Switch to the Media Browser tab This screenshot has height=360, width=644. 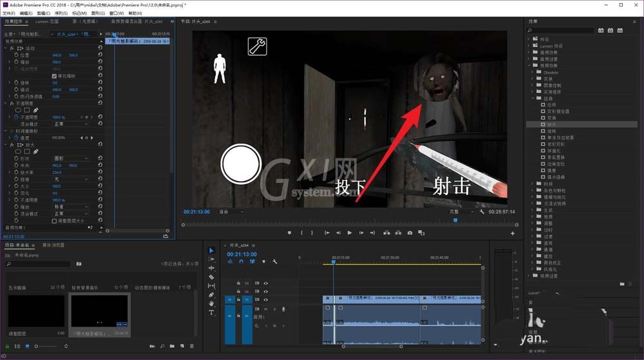tap(53, 245)
